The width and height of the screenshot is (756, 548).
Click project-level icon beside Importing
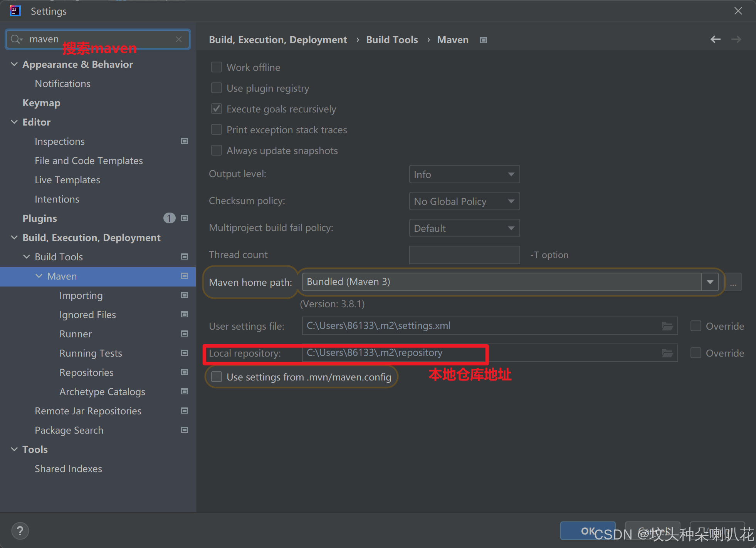coord(185,295)
